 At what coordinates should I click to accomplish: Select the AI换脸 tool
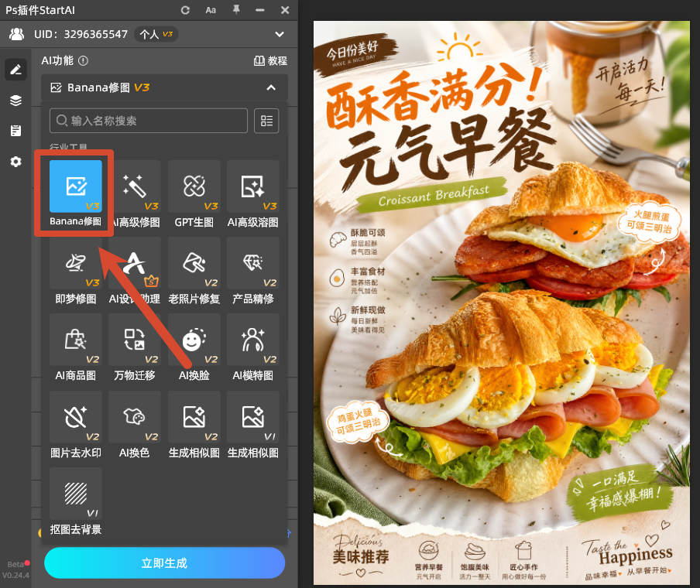coord(194,347)
